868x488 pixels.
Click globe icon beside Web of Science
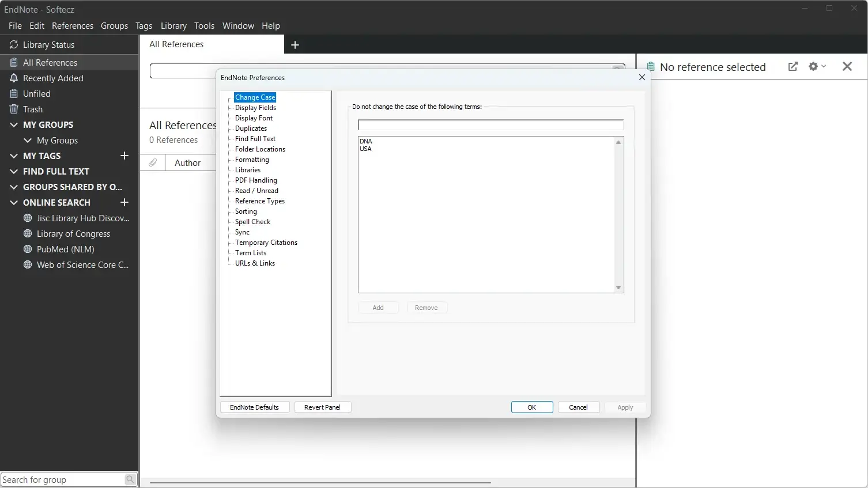(28, 264)
